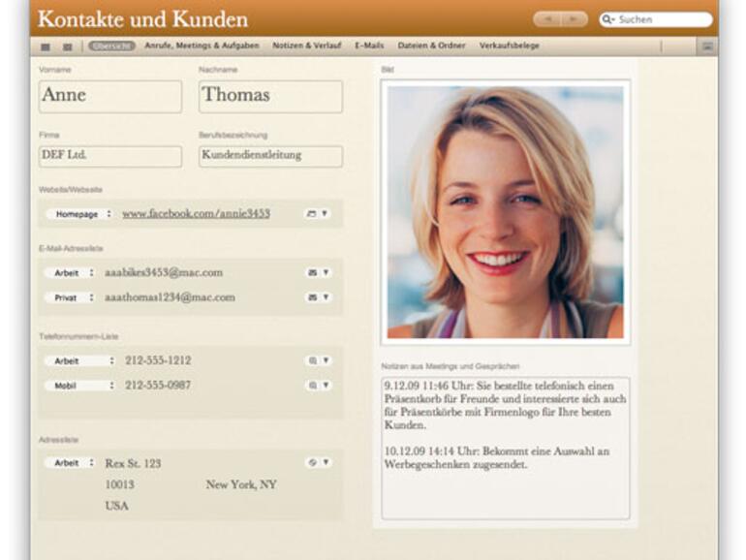Open dropdown arrow for 212-555-0987
746x560 pixels.
[x=326, y=385]
